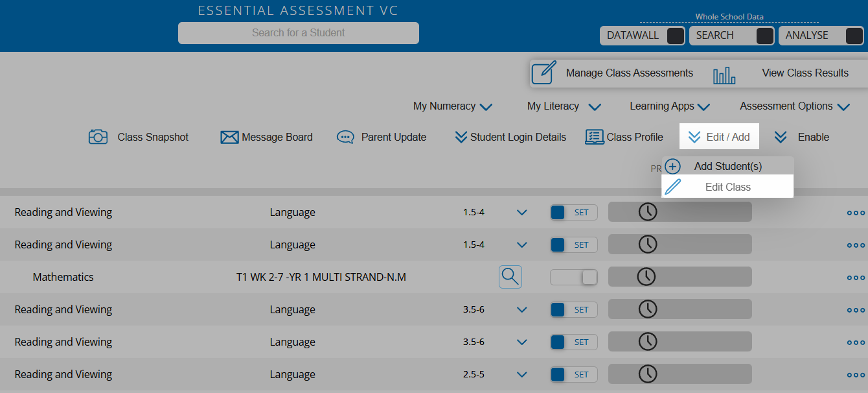Switch on the Mathematics row toggle
The image size is (868, 393).
[x=574, y=277]
